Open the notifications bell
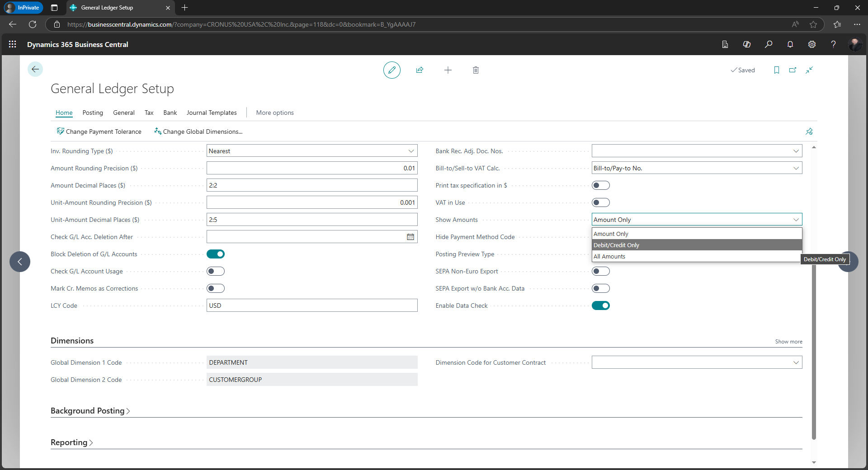The width and height of the screenshot is (868, 470). (x=790, y=44)
